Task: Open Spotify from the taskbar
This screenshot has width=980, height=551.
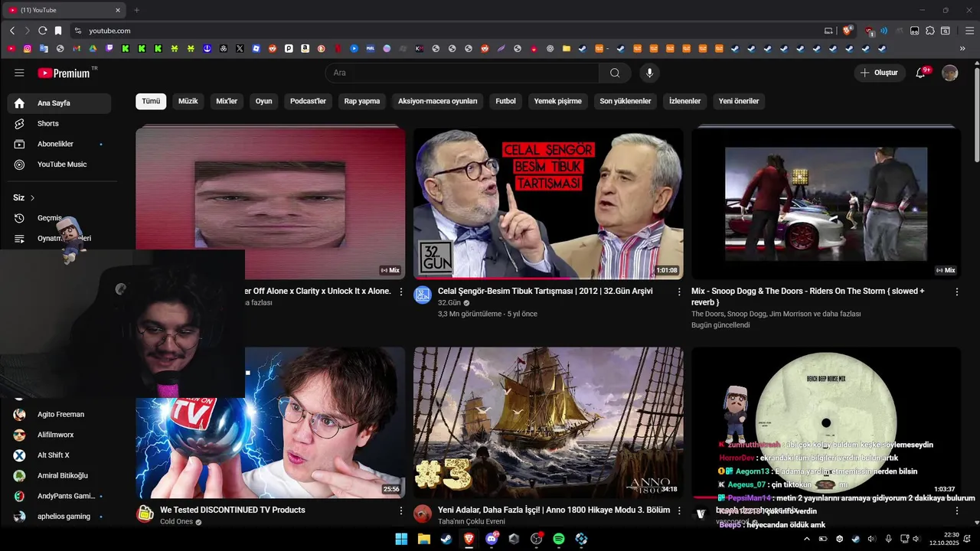Action: click(x=559, y=539)
